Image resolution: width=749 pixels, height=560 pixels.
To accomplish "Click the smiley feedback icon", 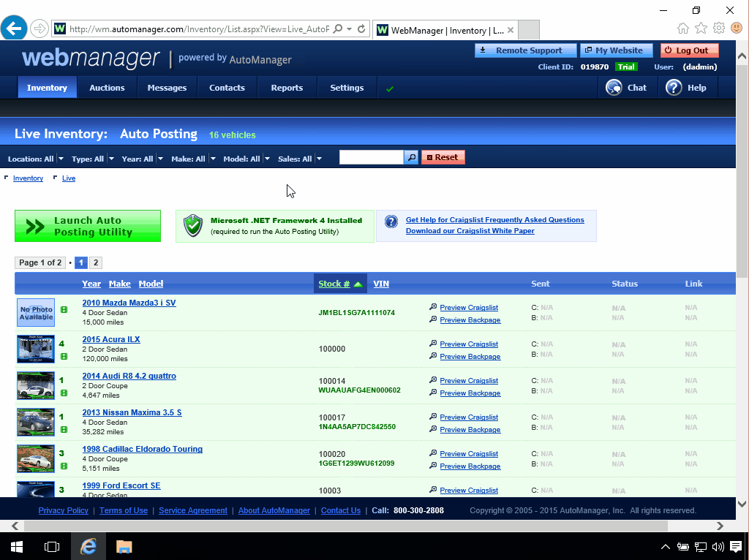I will coord(737,28).
